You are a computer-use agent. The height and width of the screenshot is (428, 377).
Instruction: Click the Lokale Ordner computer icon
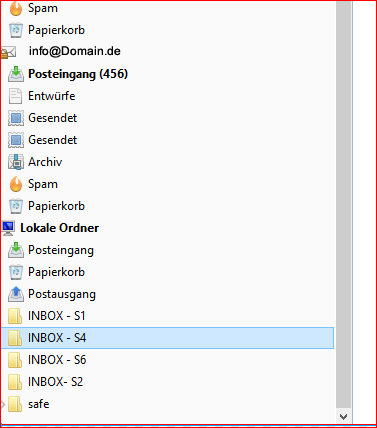click(x=8, y=228)
